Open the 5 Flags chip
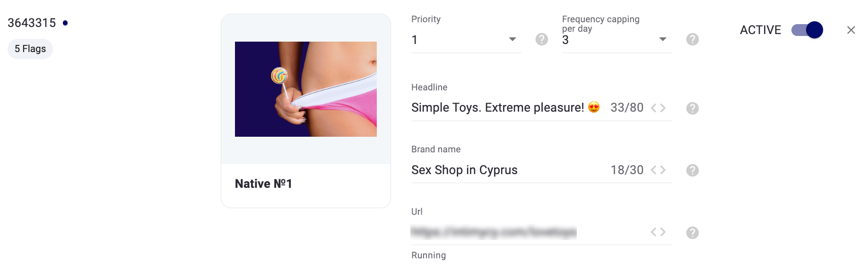Viewport: 868px width, 264px height. click(30, 49)
